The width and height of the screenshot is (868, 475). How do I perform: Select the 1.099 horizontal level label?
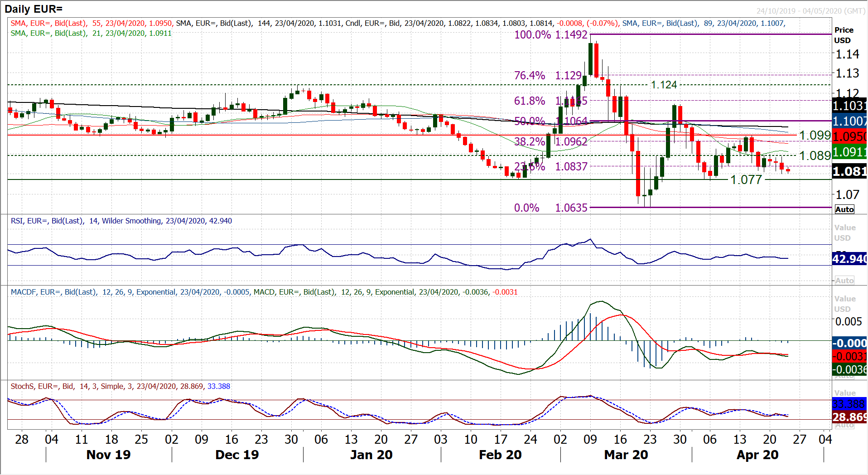[x=815, y=135]
